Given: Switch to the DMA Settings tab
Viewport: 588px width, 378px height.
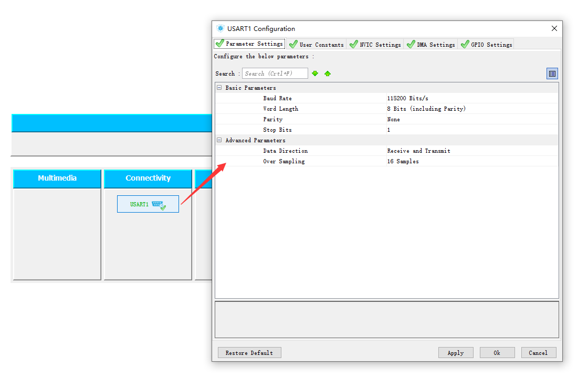Looking at the screenshot, I should pos(431,44).
